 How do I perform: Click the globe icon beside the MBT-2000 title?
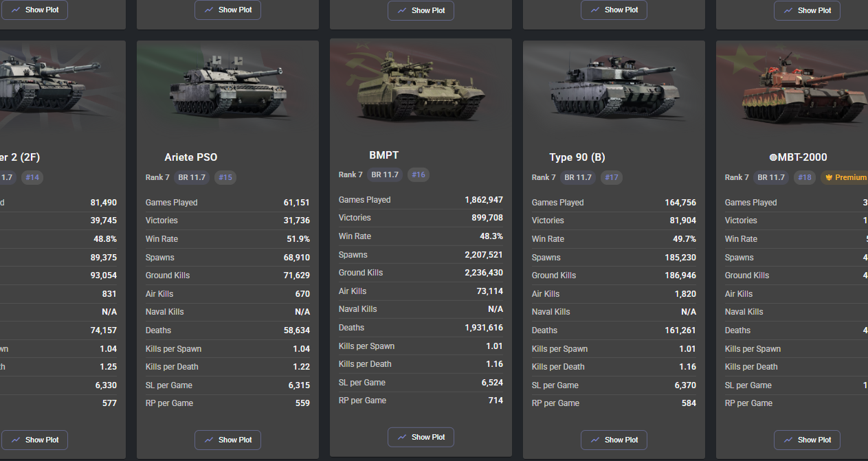coord(773,157)
